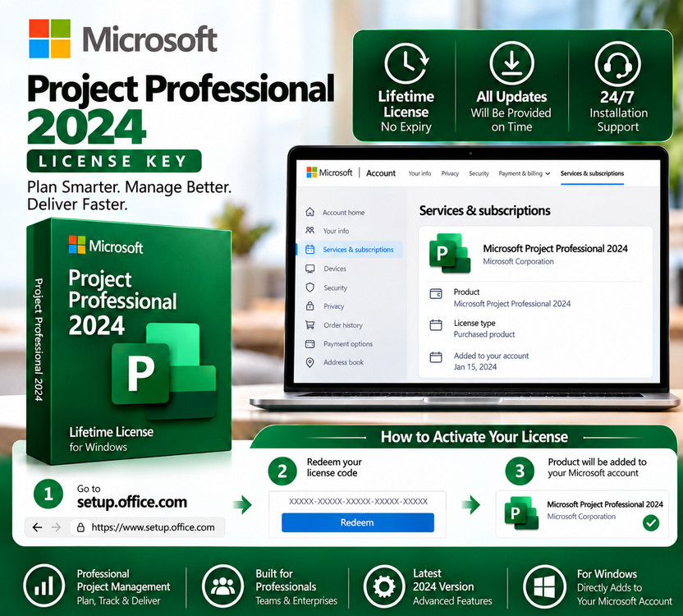Open Account home in the sidebar
Image resolution: width=683 pixels, height=616 pixels.
point(344,212)
